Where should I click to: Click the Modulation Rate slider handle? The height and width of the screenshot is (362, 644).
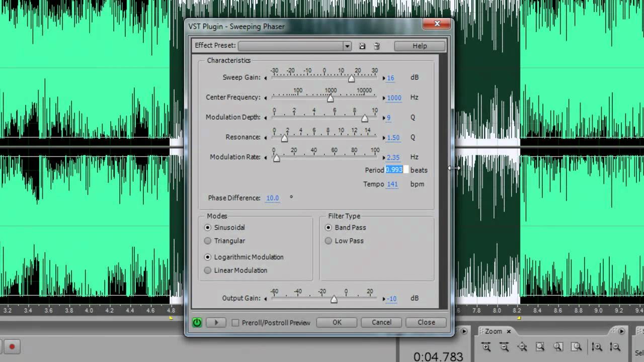point(276,158)
